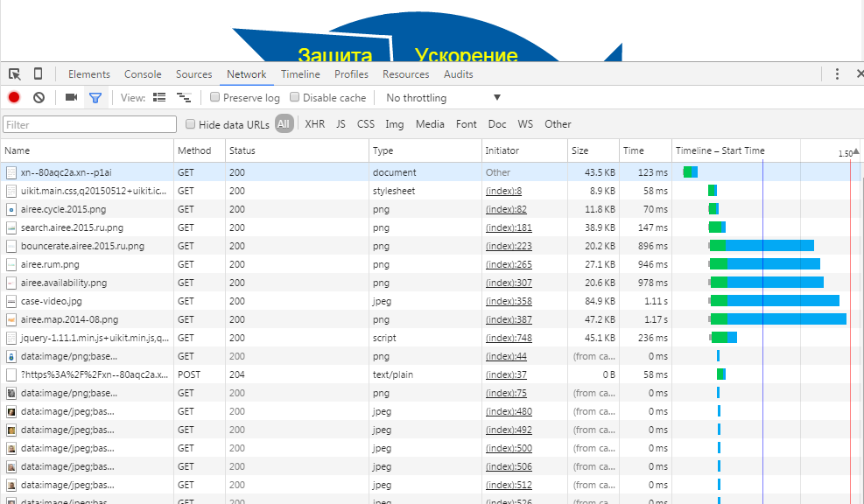Clear the network log
The width and height of the screenshot is (864, 504).
(39, 98)
